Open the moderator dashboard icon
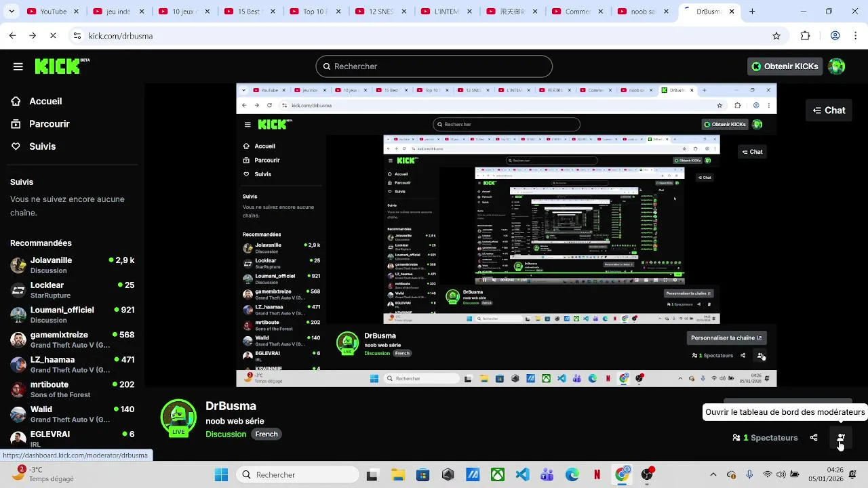The image size is (868, 488). [841, 438]
